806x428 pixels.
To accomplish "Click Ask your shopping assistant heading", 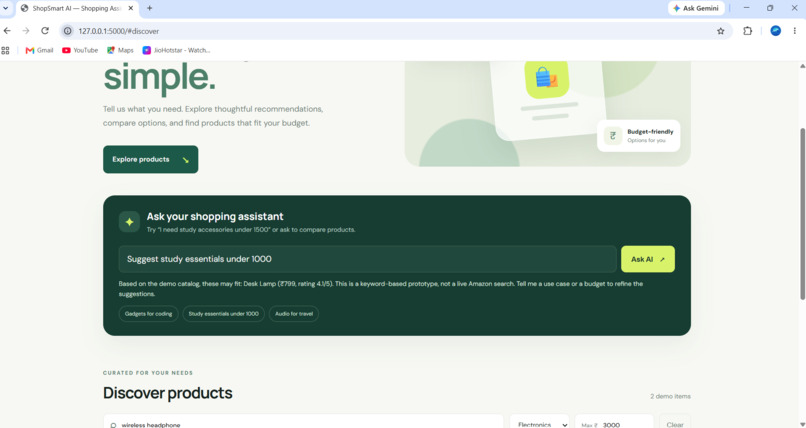I will 215,216.
